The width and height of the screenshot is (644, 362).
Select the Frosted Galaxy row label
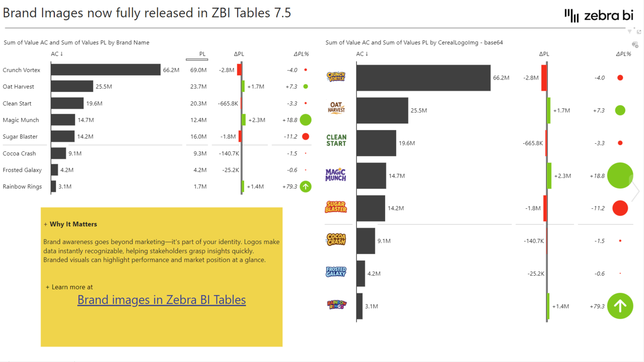click(22, 170)
